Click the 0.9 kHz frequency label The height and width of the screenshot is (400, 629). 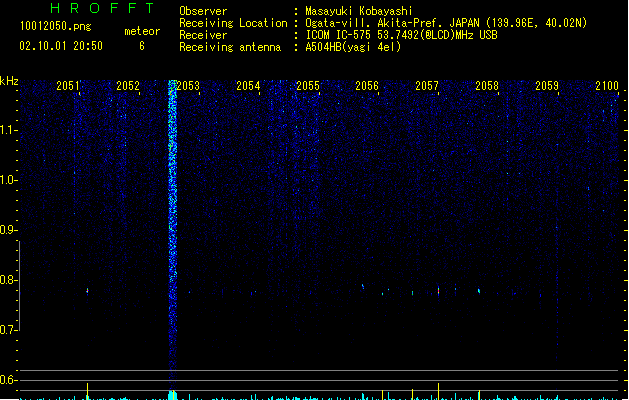[8, 230]
